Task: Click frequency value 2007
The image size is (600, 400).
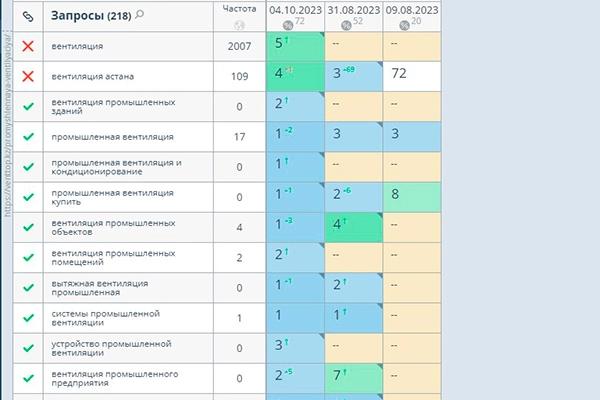Action: tap(240, 46)
